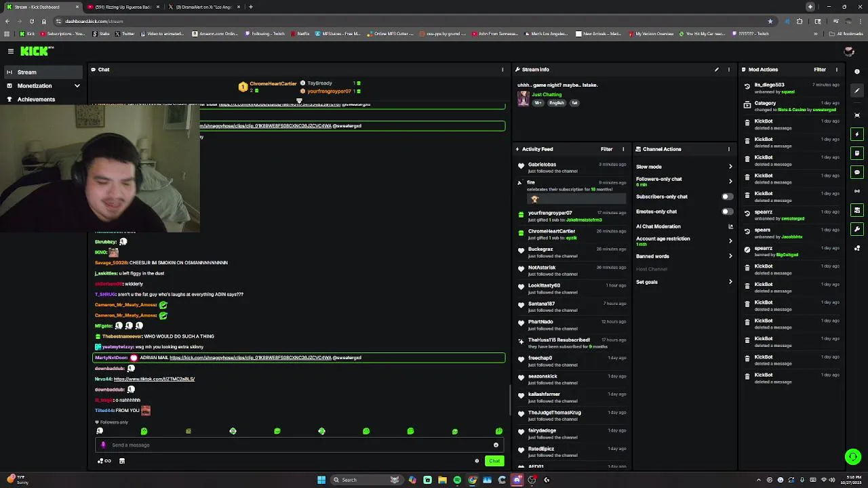Open Spotify from the taskbar

(x=457, y=480)
